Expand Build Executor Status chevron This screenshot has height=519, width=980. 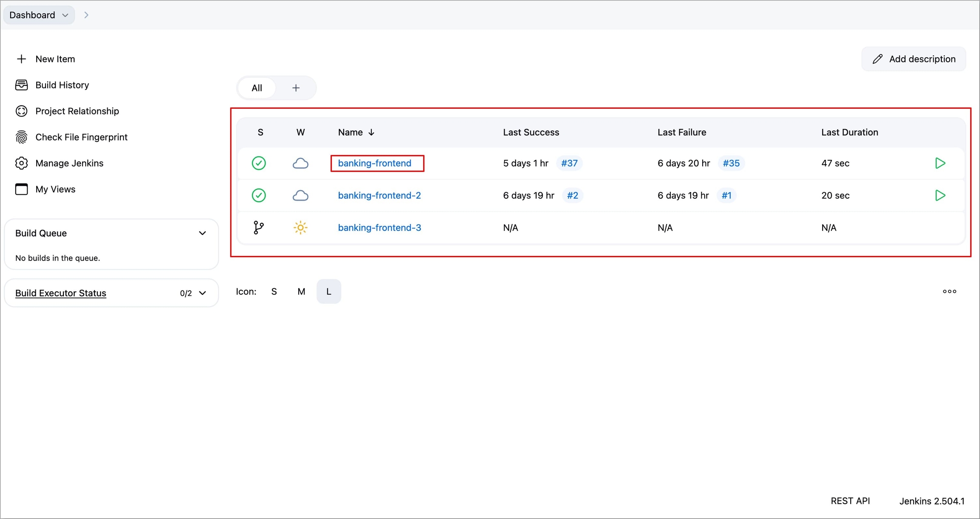pyautogui.click(x=202, y=293)
